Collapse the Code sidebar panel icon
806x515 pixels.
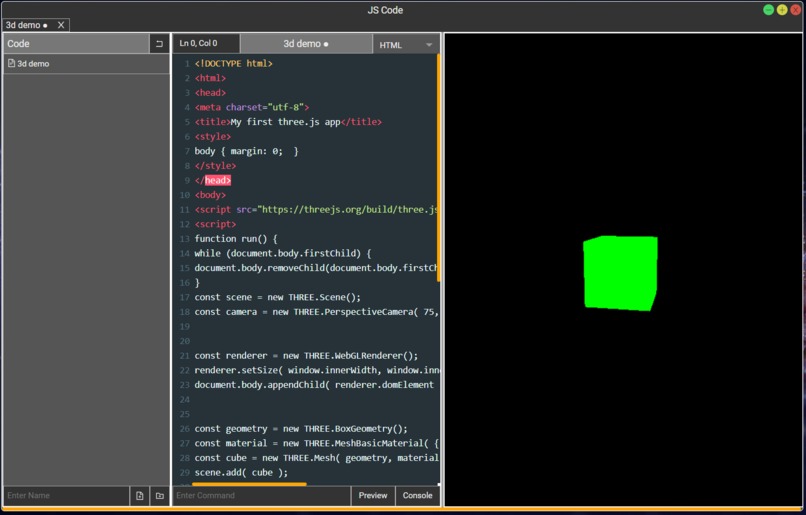click(159, 44)
